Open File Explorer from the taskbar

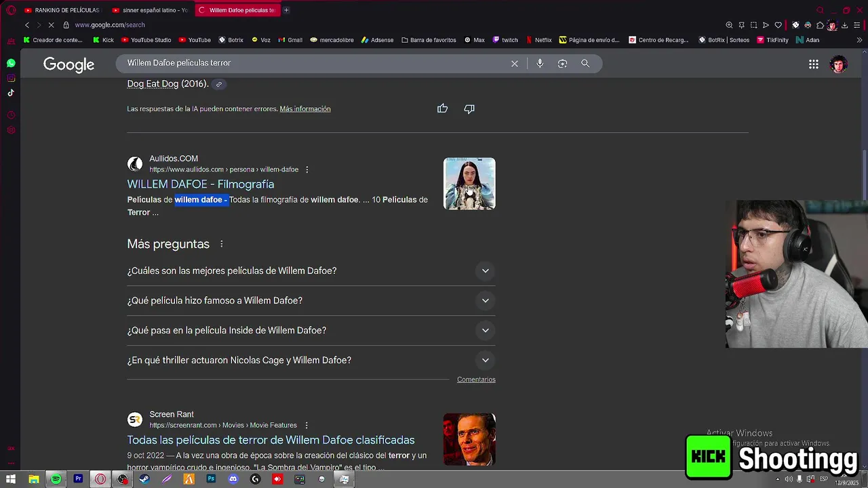coord(33,479)
